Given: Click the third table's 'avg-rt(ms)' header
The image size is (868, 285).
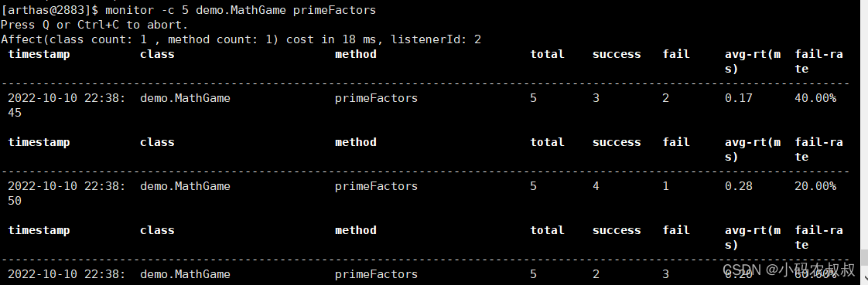Looking at the screenshot, I should (x=753, y=238).
